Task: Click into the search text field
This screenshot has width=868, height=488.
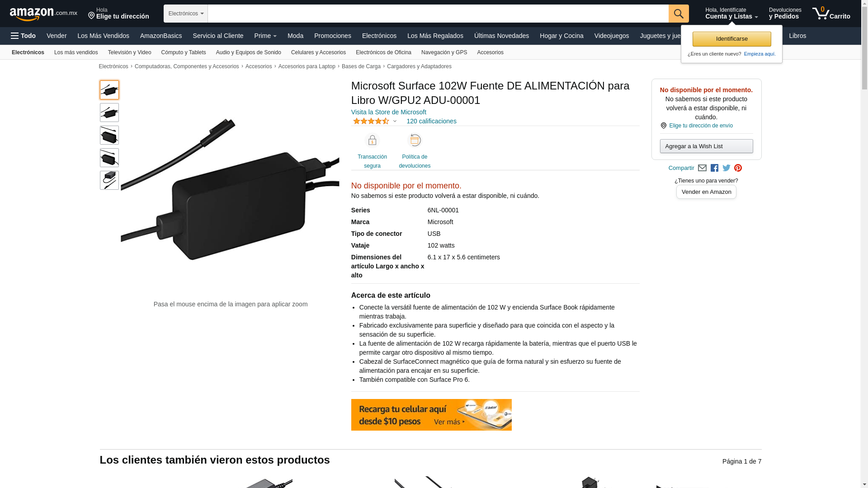Action: point(438,14)
